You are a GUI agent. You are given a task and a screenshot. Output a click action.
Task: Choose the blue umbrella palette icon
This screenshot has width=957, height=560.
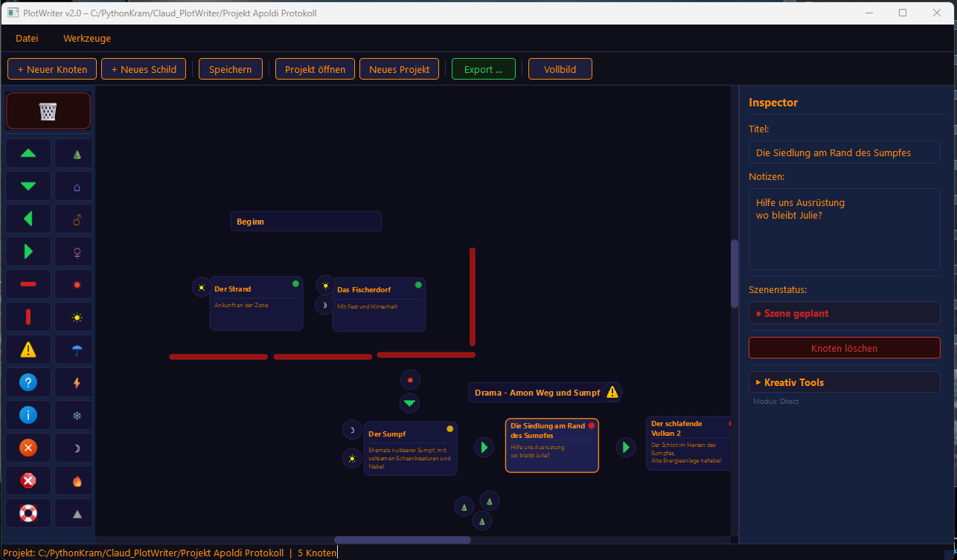tap(77, 350)
